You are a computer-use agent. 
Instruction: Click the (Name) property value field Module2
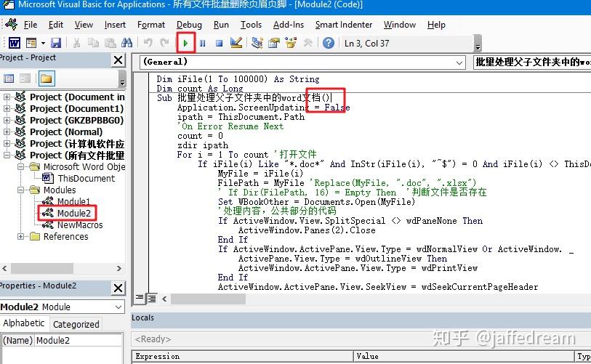[79, 340]
